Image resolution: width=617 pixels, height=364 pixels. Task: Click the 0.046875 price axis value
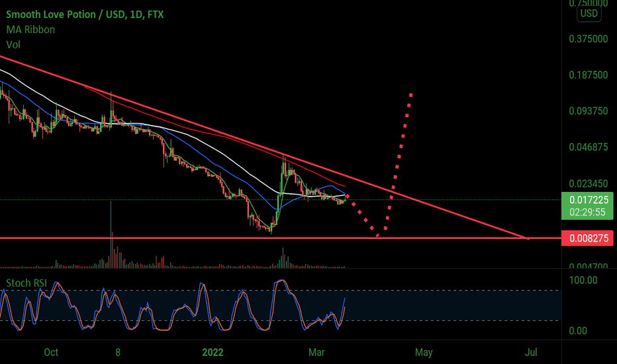(589, 147)
